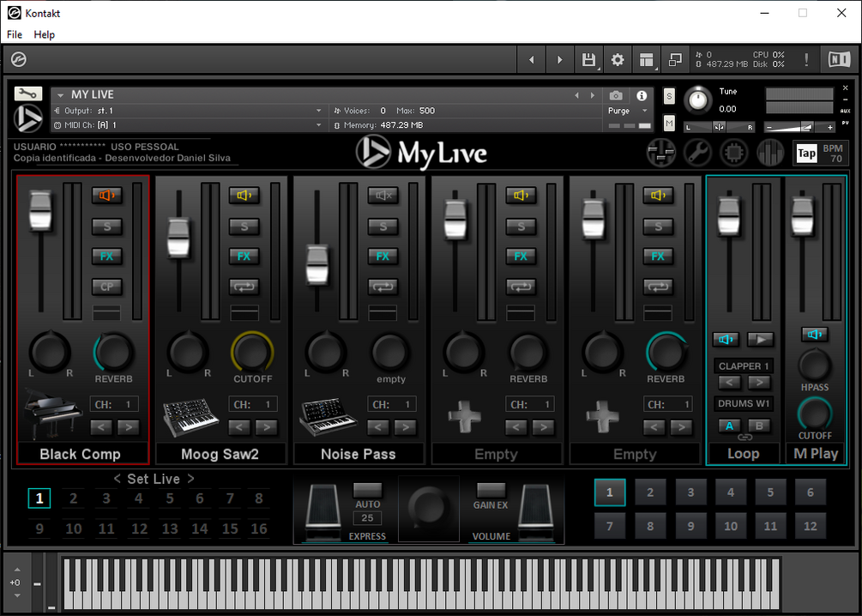Click the Moog Saw2 synth image

pos(190,418)
